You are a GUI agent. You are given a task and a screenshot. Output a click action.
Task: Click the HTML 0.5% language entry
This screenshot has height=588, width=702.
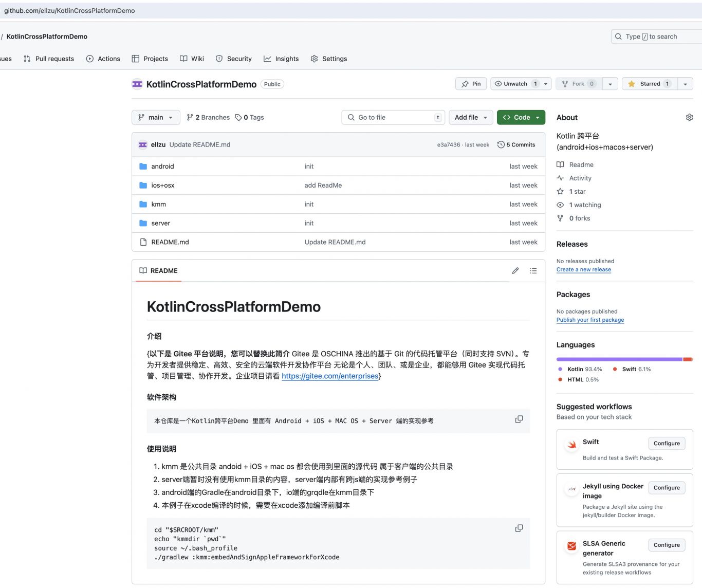[579, 380]
